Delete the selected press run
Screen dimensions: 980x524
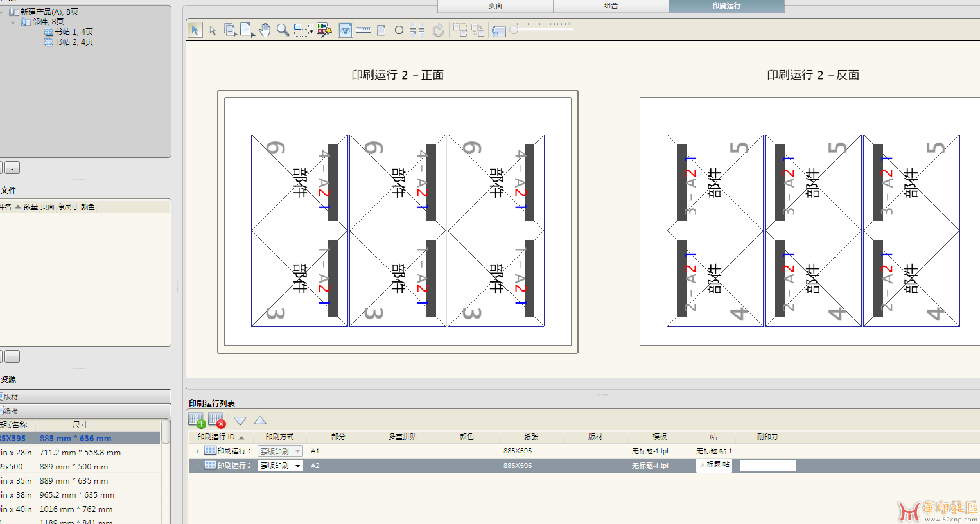click(x=217, y=420)
